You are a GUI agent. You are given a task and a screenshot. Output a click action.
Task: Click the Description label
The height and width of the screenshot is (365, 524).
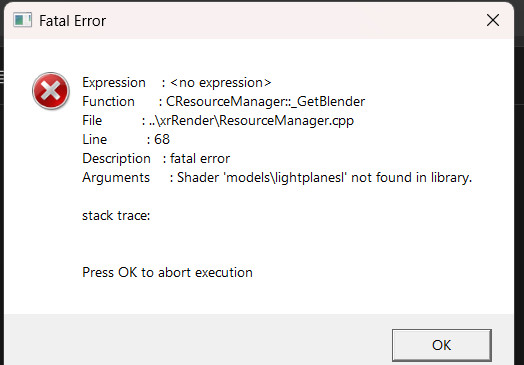(x=116, y=158)
